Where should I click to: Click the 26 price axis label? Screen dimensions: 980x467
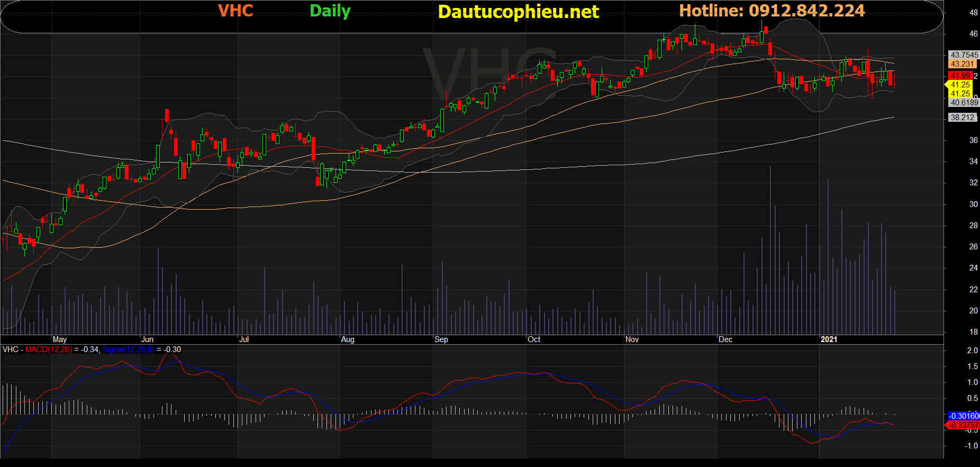coord(973,247)
